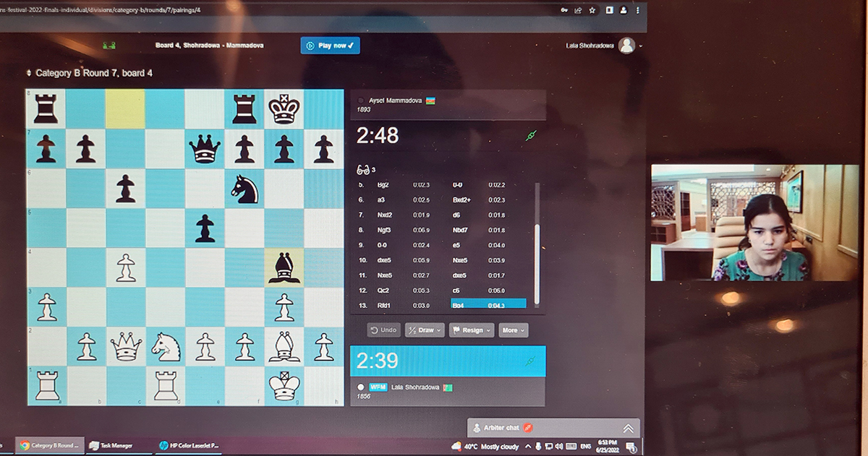
Task: Open the Draw offer dropdown
Action: (424, 330)
